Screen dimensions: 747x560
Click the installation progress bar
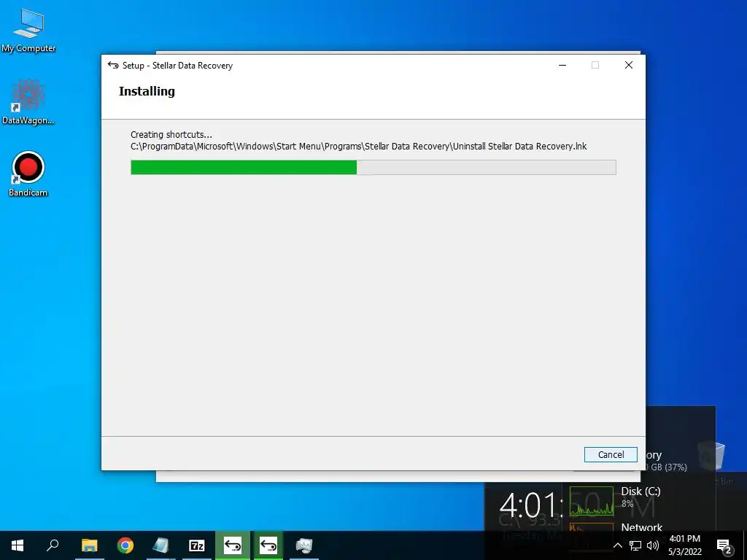tap(373, 167)
